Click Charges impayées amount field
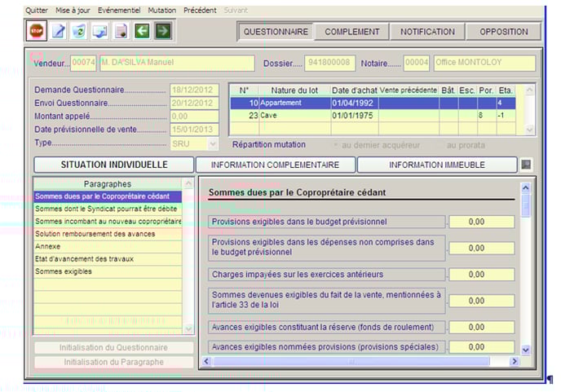The height and width of the screenshot is (392, 561). point(481,275)
